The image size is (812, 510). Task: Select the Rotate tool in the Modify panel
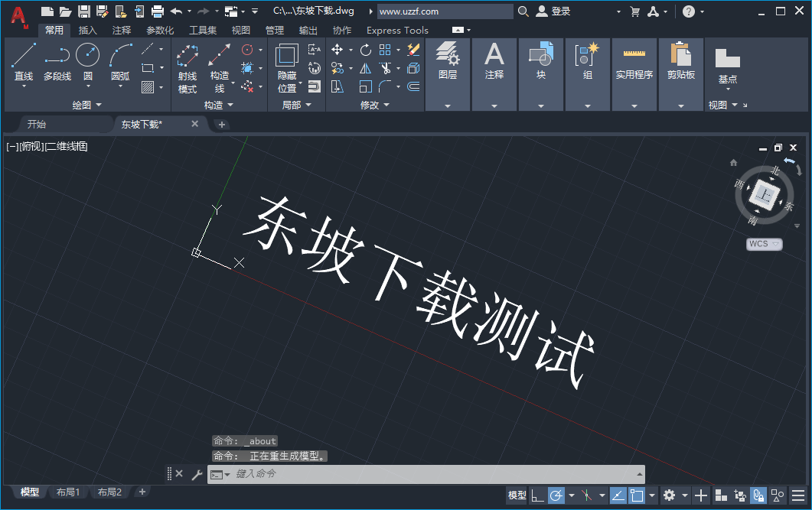coord(366,50)
